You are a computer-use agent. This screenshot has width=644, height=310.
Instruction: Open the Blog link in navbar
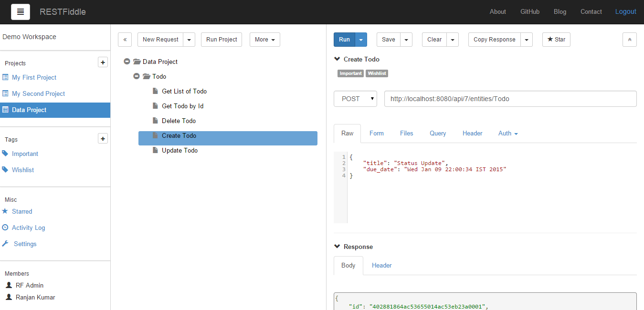[560, 12]
